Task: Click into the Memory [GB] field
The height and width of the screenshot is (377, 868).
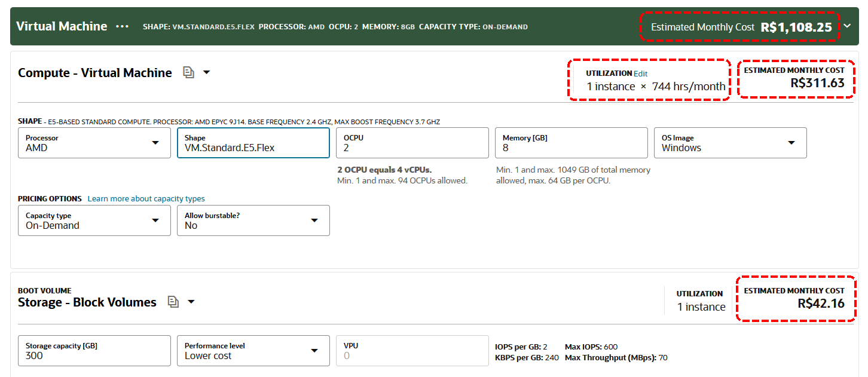Action: click(x=571, y=143)
